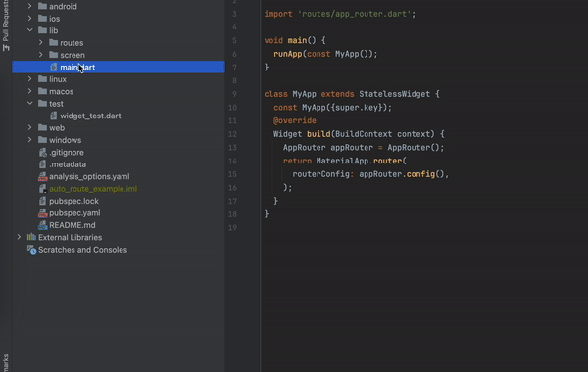
Task: Expand the ios folder chevron
Action: [x=30, y=19]
